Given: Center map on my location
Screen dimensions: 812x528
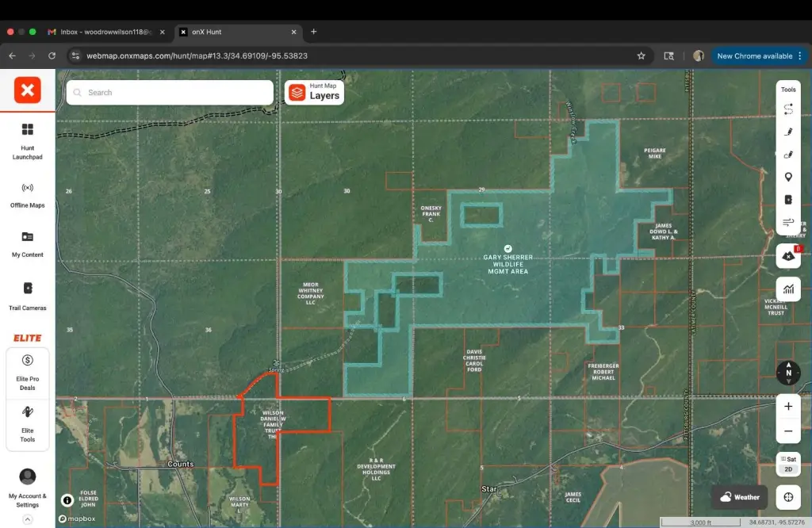Looking at the screenshot, I should click(788, 497).
